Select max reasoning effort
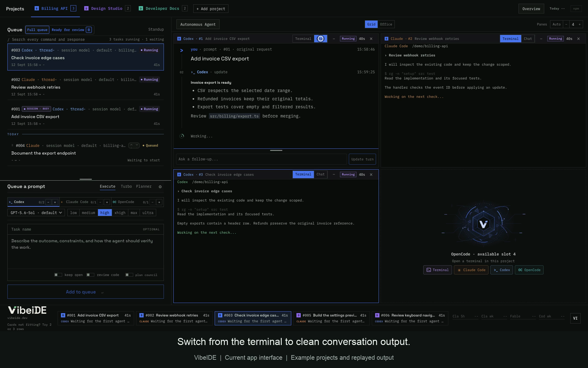 click(x=134, y=213)
